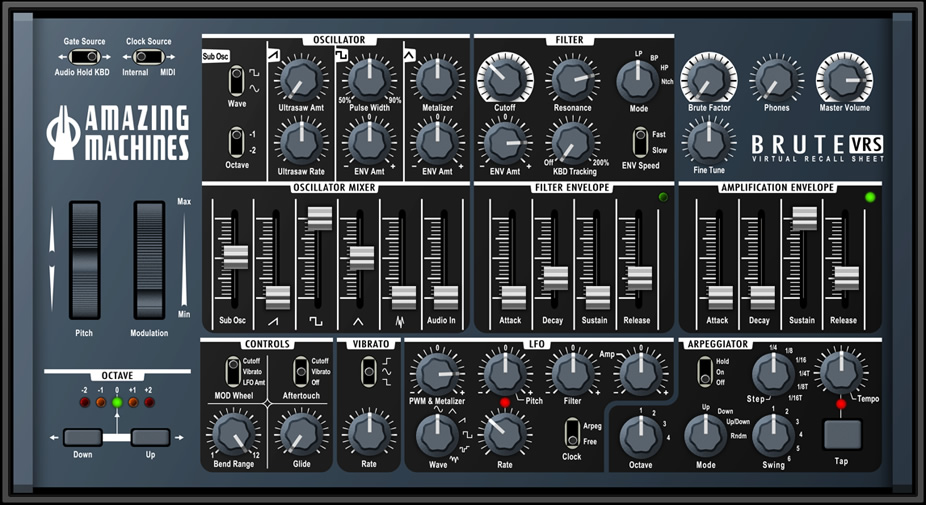Click the Ultrasaw Amt knob

[x=301, y=80]
